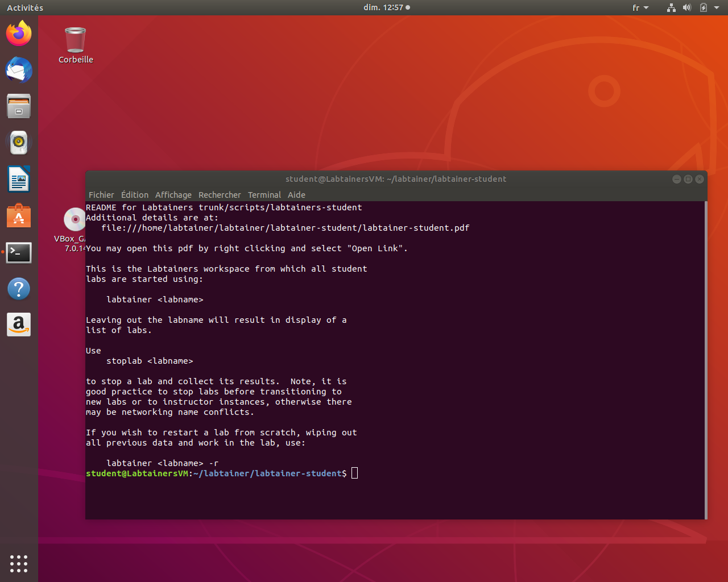Open system menu via power arrow
Screen dimensions: 728x582
click(x=717, y=8)
